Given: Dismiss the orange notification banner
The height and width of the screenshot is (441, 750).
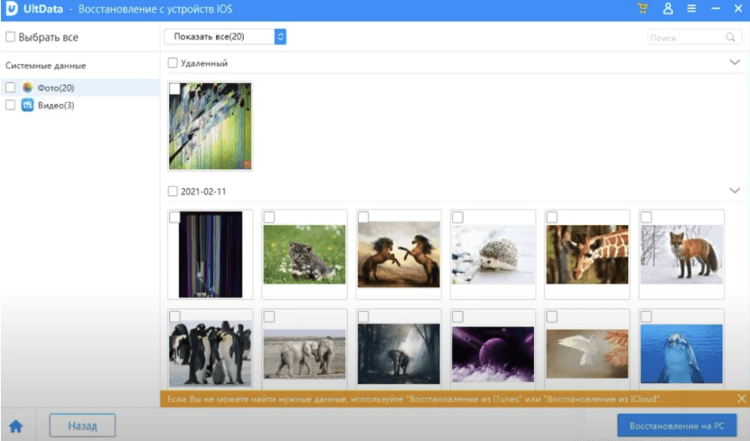Looking at the screenshot, I should pyautogui.click(x=741, y=398).
